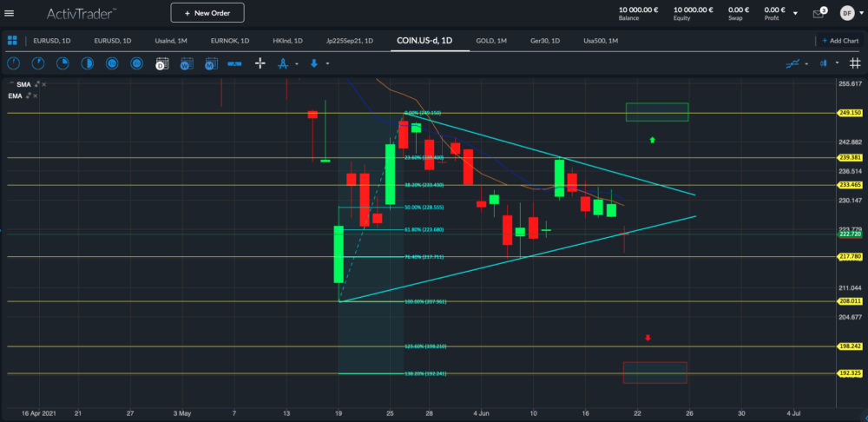The image size is (868, 422).
Task: Select the green rectangle drawing near 249.150
Action: point(656,112)
